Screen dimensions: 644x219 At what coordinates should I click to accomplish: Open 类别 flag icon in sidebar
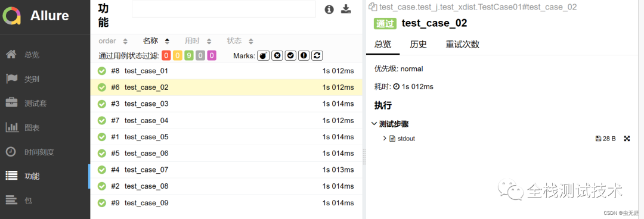point(11,79)
